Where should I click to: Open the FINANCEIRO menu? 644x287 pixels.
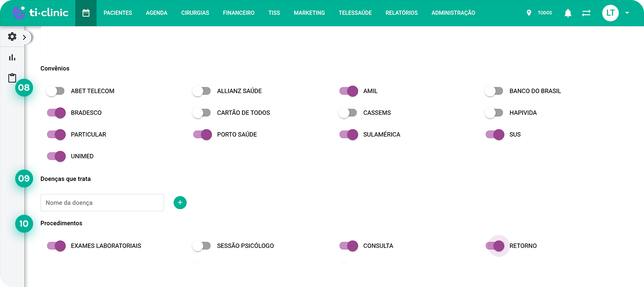[238, 13]
